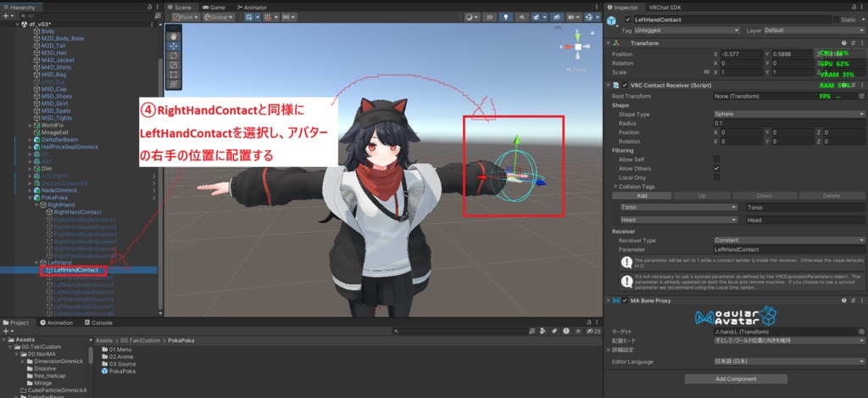Select the Scene tab
Viewport: 868px width, 398px height.
pos(180,7)
